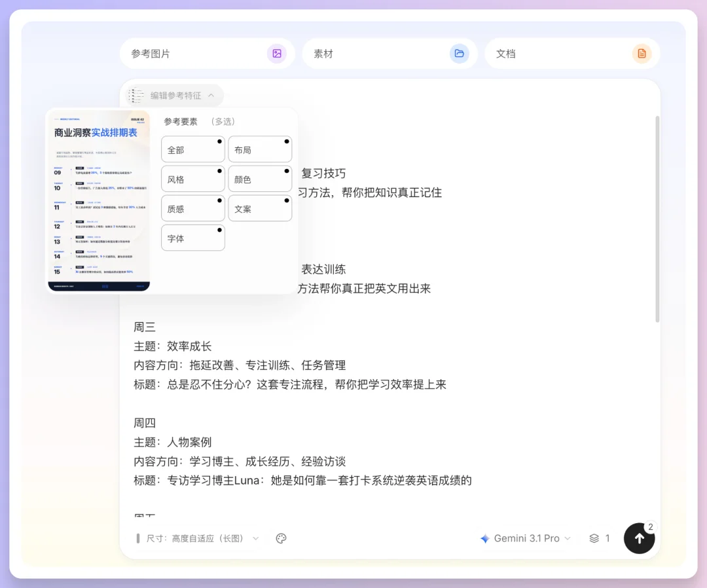This screenshot has height=588, width=707.
Task: Click the 编辑参考特征 feature icon
Action: click(x=136, y=95)
